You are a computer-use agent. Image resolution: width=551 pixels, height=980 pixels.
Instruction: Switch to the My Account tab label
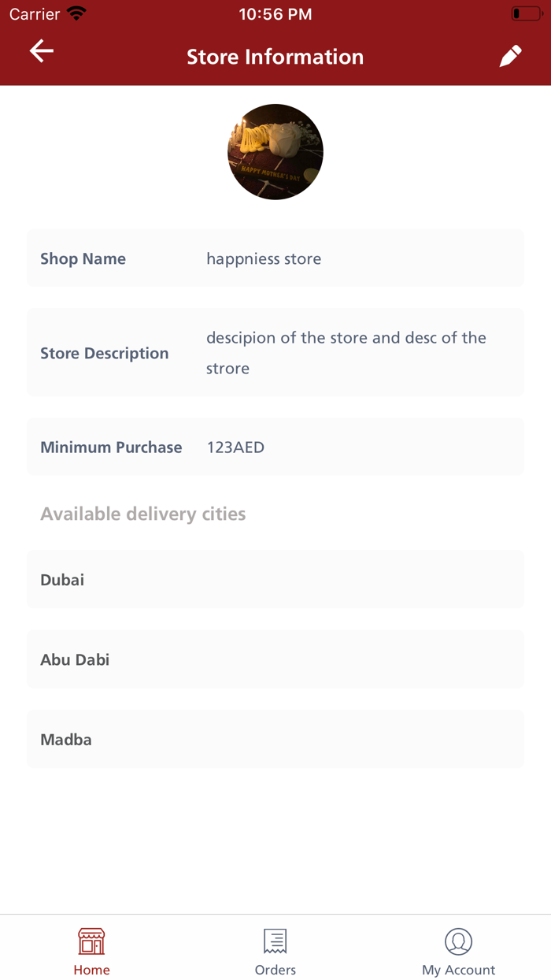pyautogui.click(x=458, y=970)
